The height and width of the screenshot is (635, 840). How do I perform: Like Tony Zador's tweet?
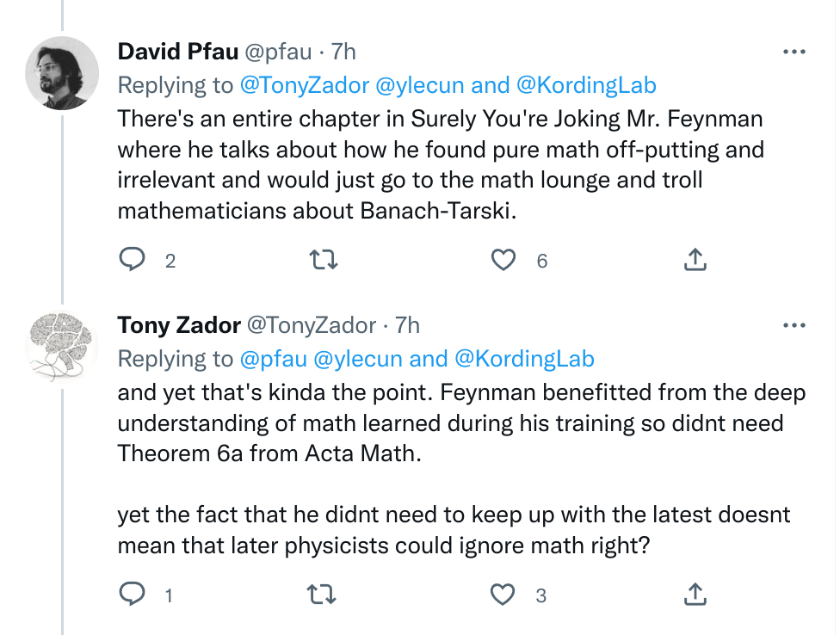pos(503,595)
